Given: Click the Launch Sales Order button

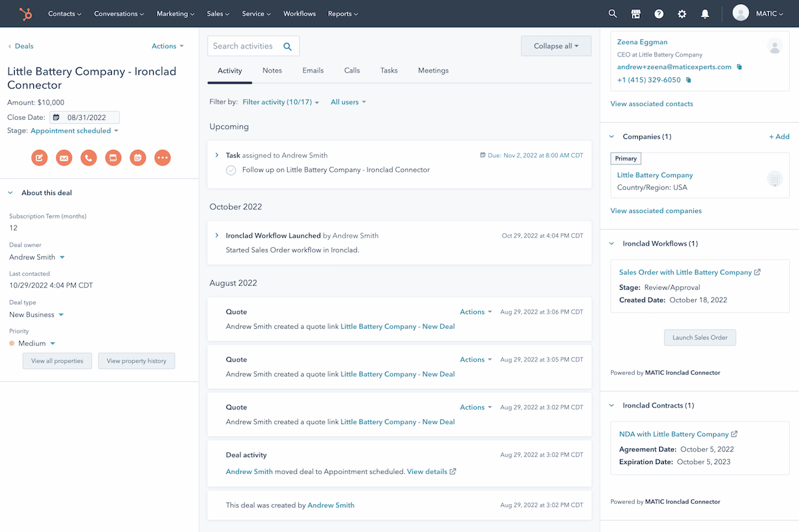Looking at the screenshot, I should (x=700, y=338).
